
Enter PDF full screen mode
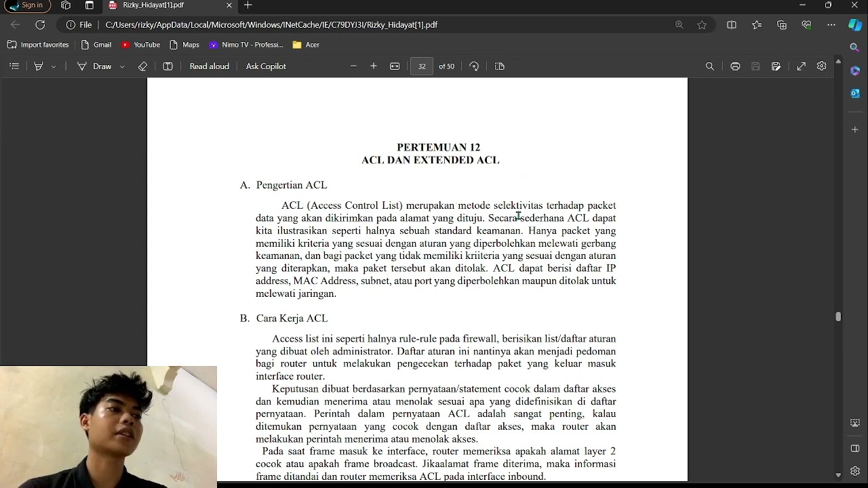(802, 66)
